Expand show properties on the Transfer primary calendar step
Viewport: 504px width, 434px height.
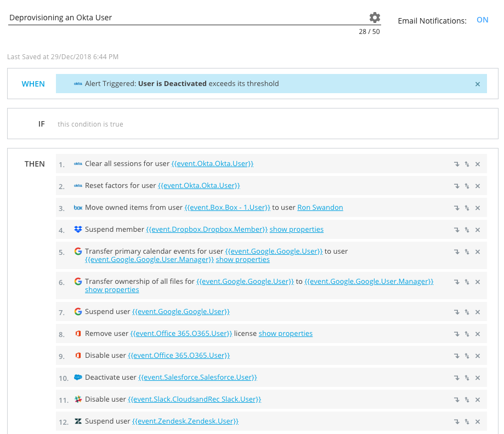(242, 259)
